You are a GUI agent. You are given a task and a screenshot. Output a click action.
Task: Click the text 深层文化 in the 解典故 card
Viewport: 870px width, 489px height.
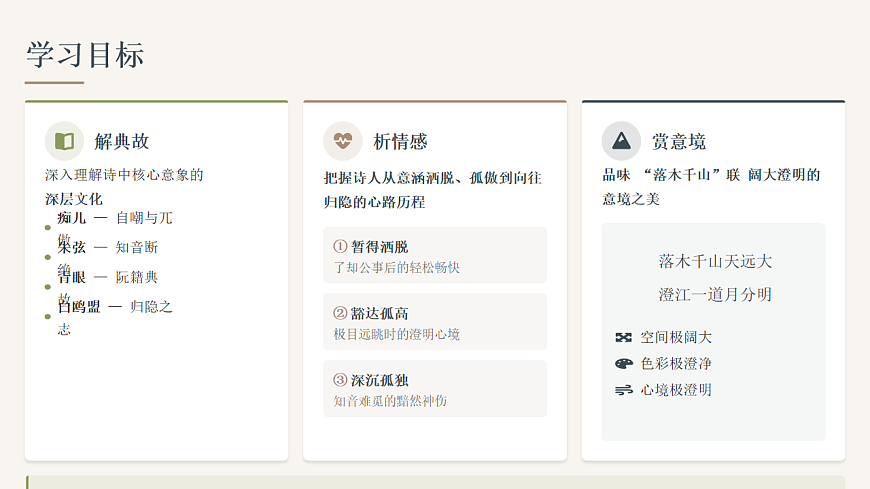pos(74,199)
